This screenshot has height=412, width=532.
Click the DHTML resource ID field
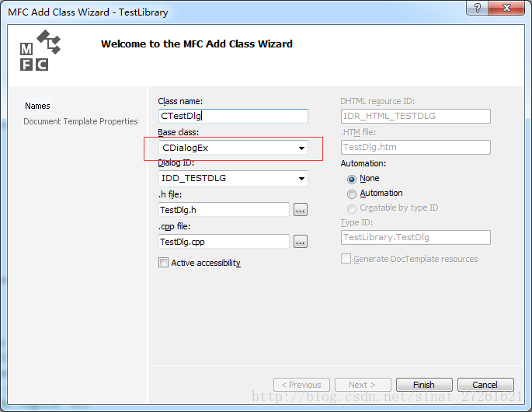click(416, 116)
